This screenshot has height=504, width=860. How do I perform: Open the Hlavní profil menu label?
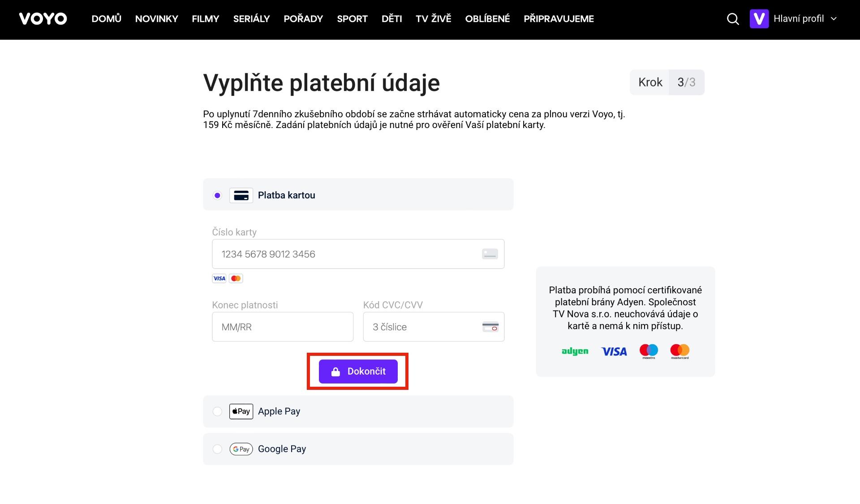(799, 19)
